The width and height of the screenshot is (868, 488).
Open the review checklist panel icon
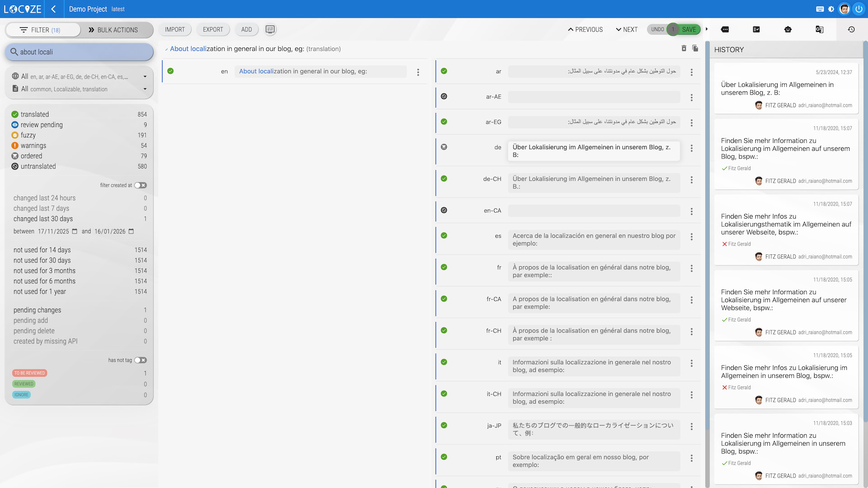click(756, 29)
